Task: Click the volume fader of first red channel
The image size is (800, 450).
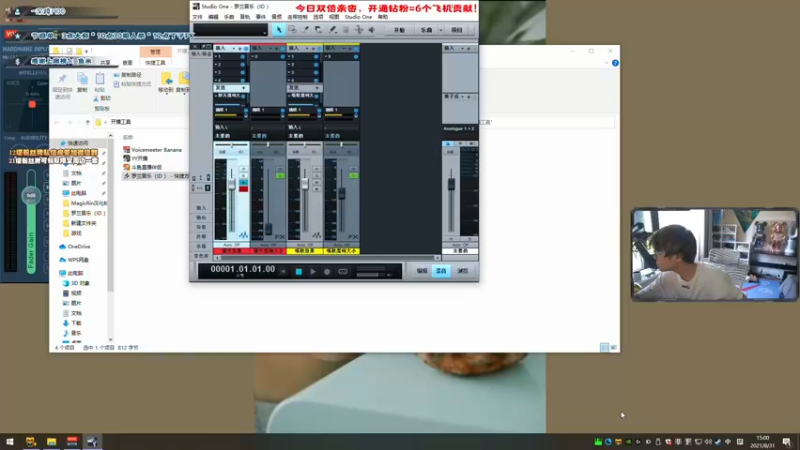Action: pos(232,184)
